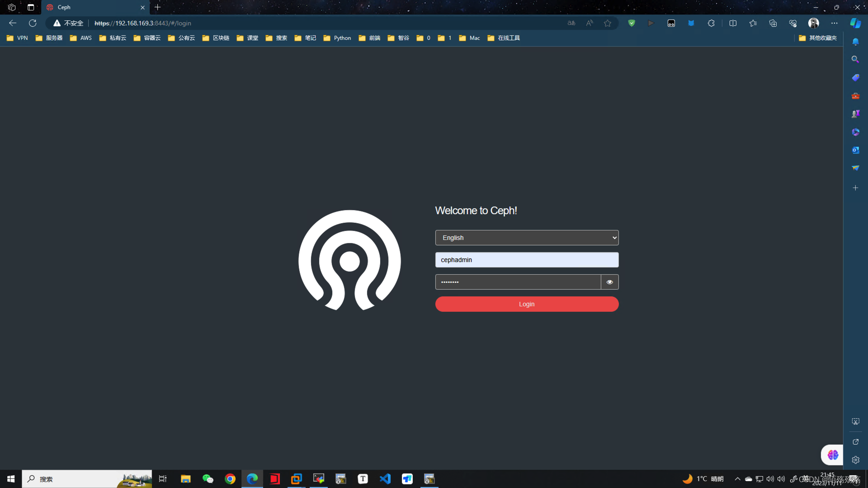868x488 pixels.
Task: Click the 不安全 site security warning
Action: (69, 23)
